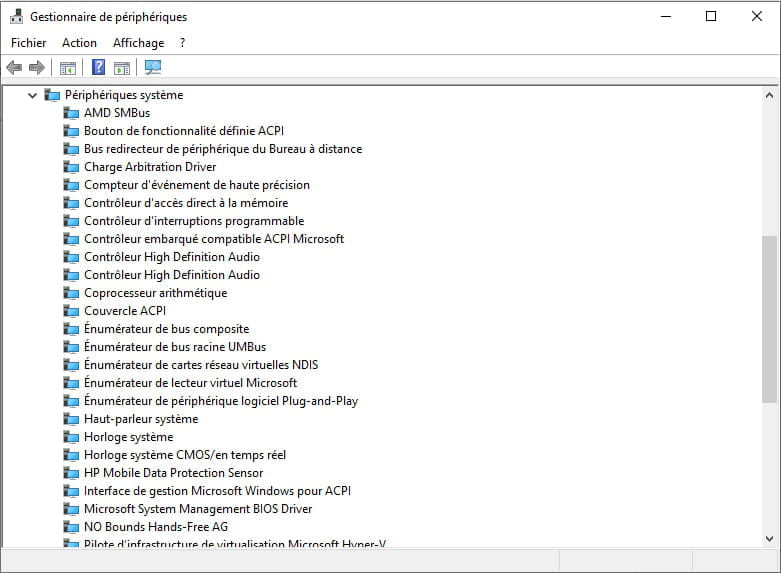Select Microsoft System Management BIOS Driver text
The height and width of the screenshot is (573, 781).
198,509
